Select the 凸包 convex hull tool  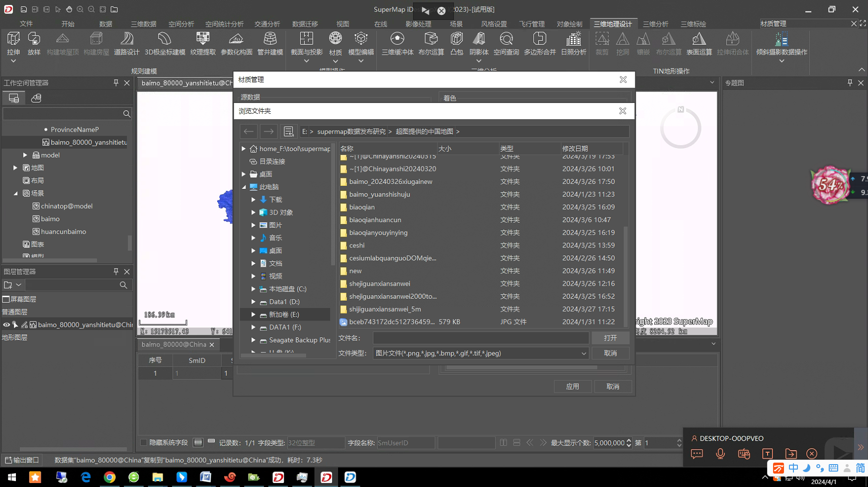(x=456, y=43)
